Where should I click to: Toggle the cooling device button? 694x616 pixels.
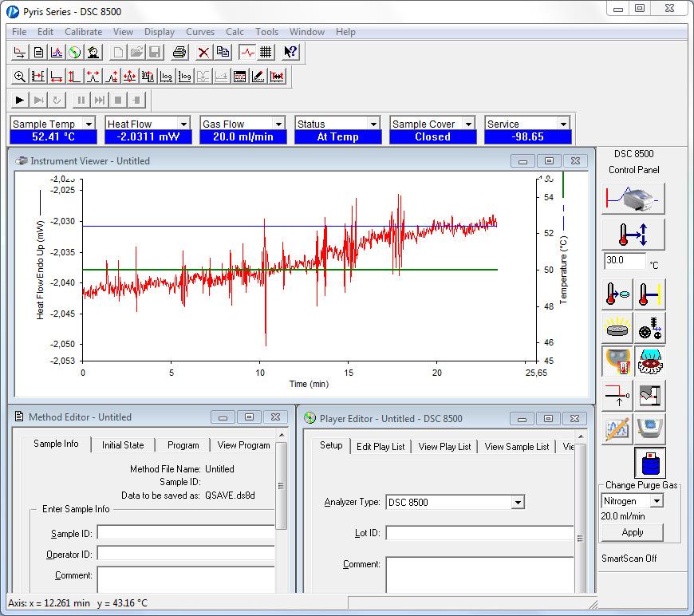tap(650, 361)
